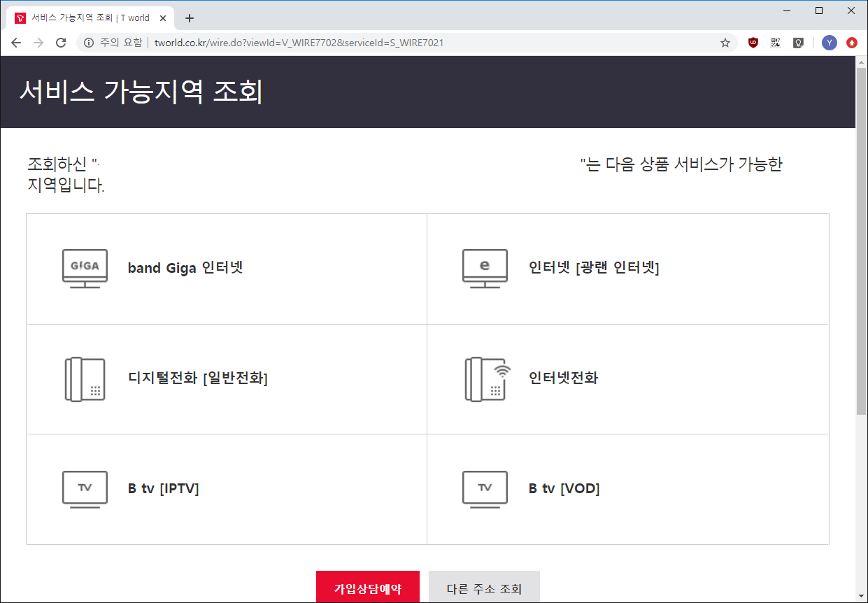Image resolution: width=868 pixels, height=603 pixels.
Task: Click the 디지털전화 [일반전화] label
Action: 198,378
